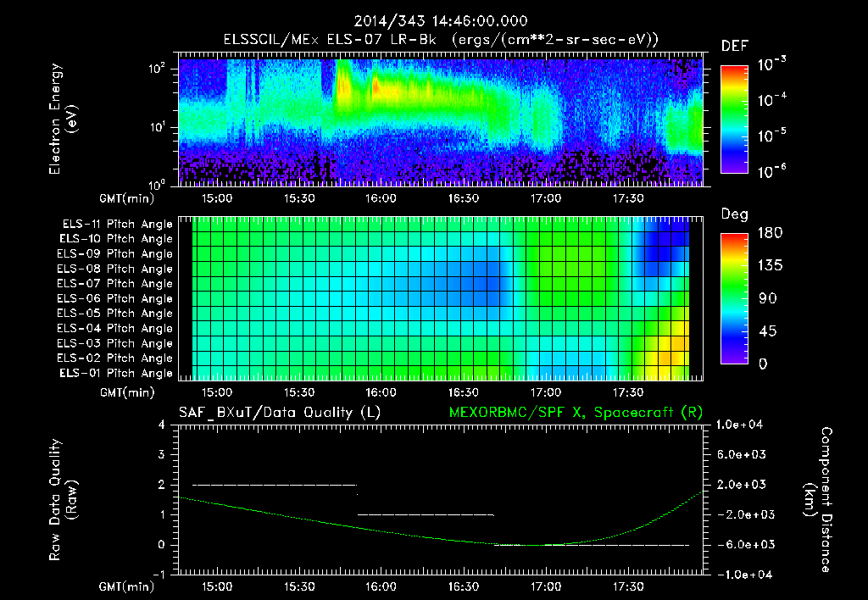Select the ELS-10 Pitch Angle row label
Screen dimensions: 868x600
click(x=116, y=239)
